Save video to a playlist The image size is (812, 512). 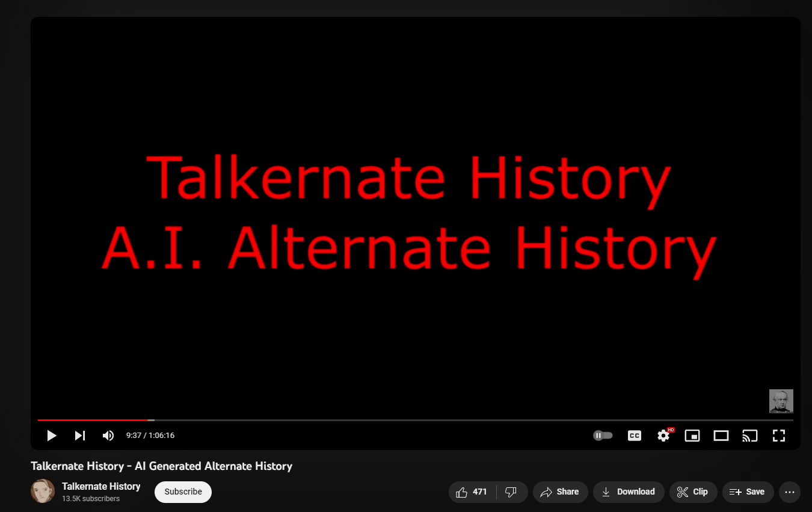click(x=748, y=492)
